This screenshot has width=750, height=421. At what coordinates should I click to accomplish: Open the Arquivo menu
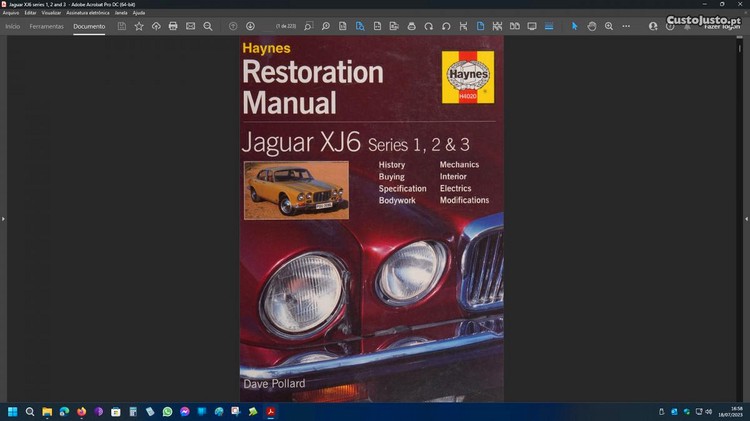click(11, 13)
